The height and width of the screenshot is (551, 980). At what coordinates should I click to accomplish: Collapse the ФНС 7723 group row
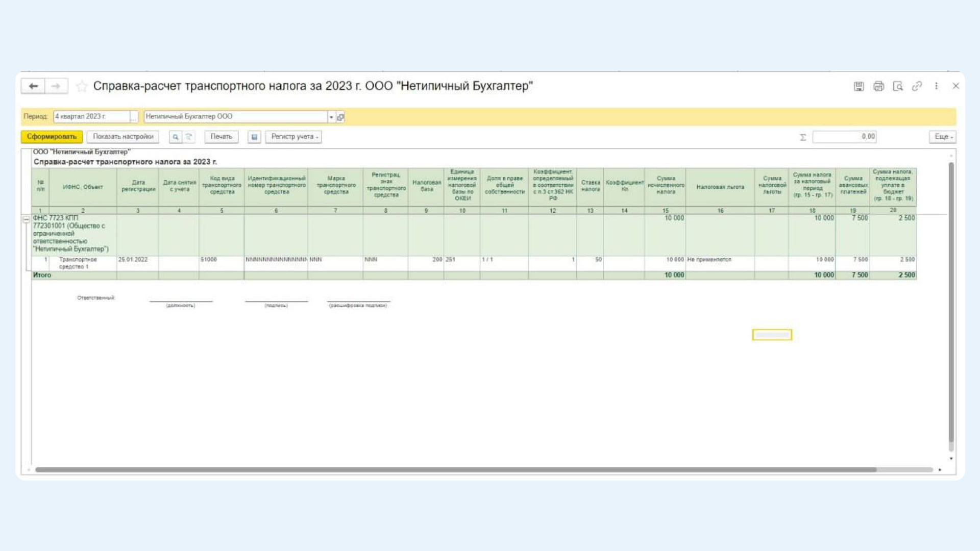point(26,219)
